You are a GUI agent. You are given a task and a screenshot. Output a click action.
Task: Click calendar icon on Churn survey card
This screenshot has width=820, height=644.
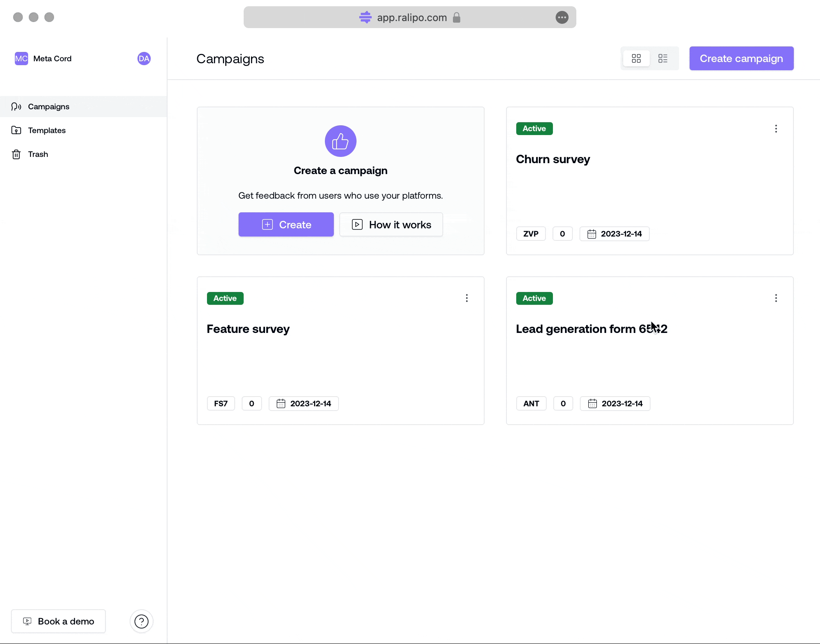click(x=592, y=234)
